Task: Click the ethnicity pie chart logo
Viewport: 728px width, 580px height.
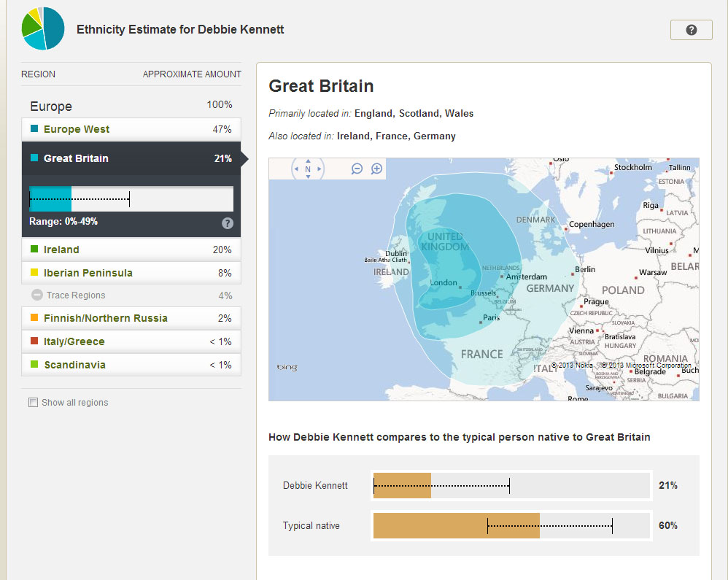Action: click(42, 28)
